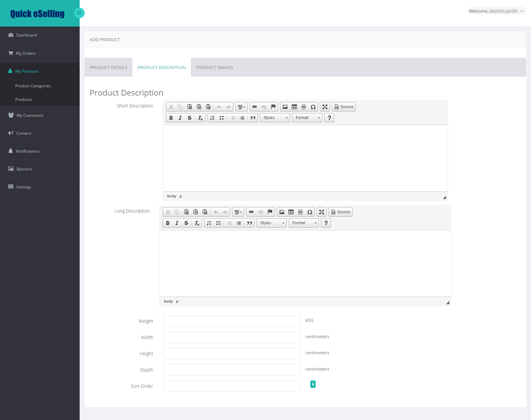Insert numbered list in Short Description editor

212,118
